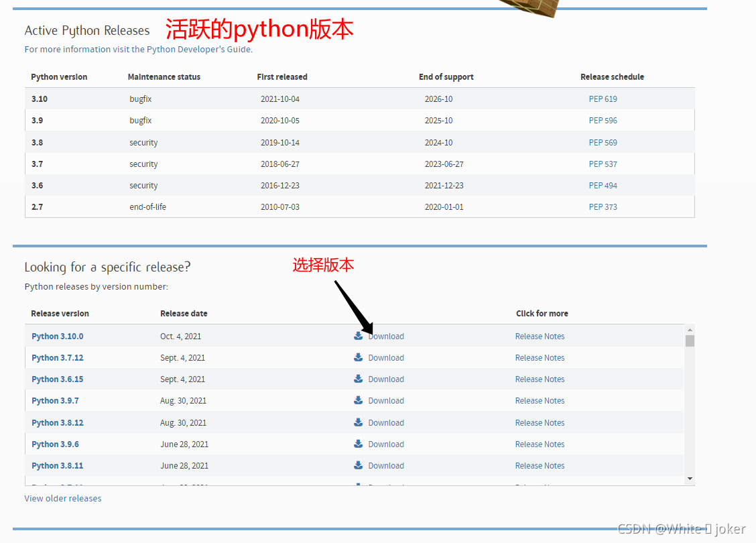View Release Notes for Python 3.8.11

click(540, 465)
